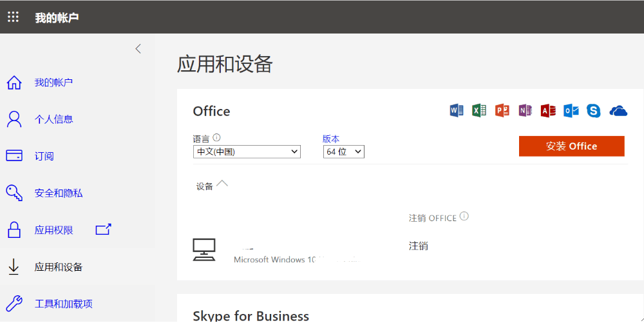Screen dimensions: 644x323
Task: Open the 中文(中国) language dropdown
Action: pyautogui.click(x=247, y=152)
